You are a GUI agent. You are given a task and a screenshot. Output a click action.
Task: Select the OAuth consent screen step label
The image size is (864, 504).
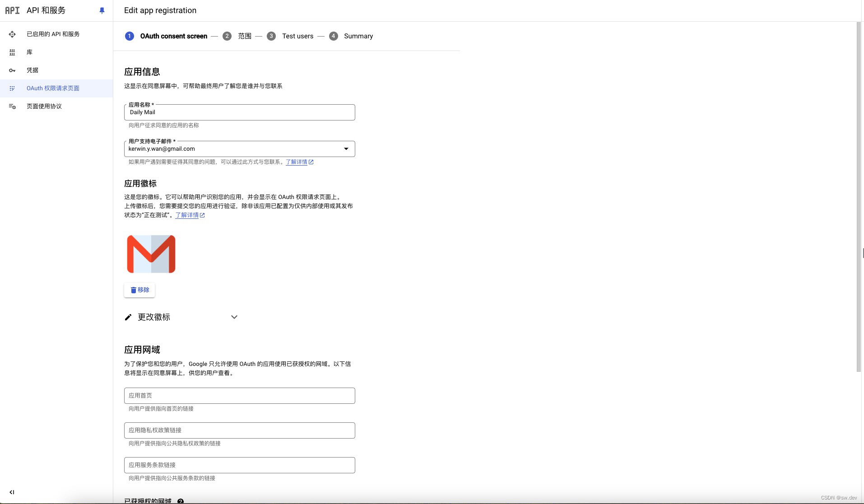(174, 36)
